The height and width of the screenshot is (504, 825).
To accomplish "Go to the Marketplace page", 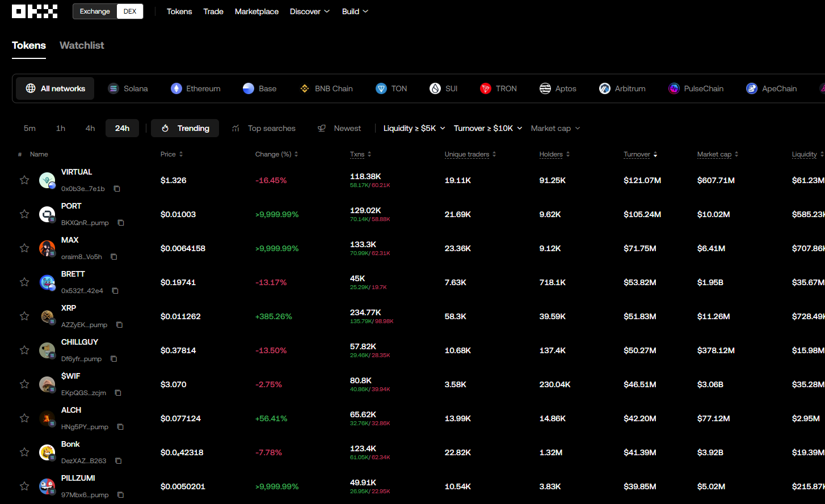I will coord(256,11).
